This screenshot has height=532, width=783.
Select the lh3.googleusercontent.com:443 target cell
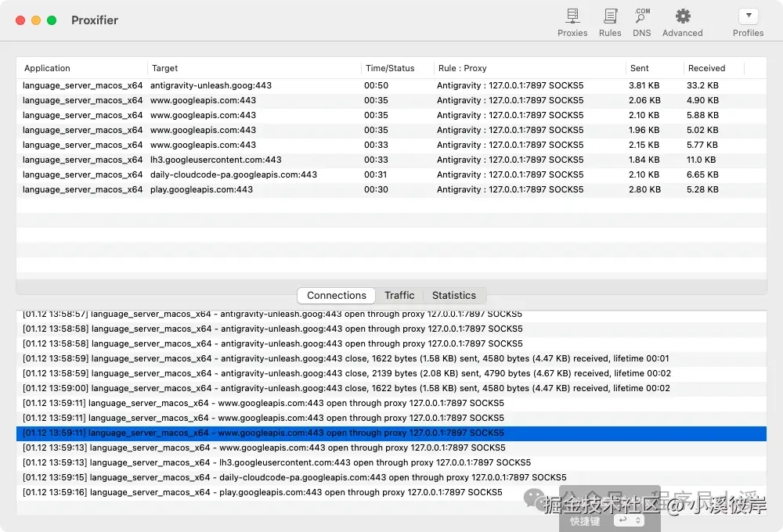point(216,160)
